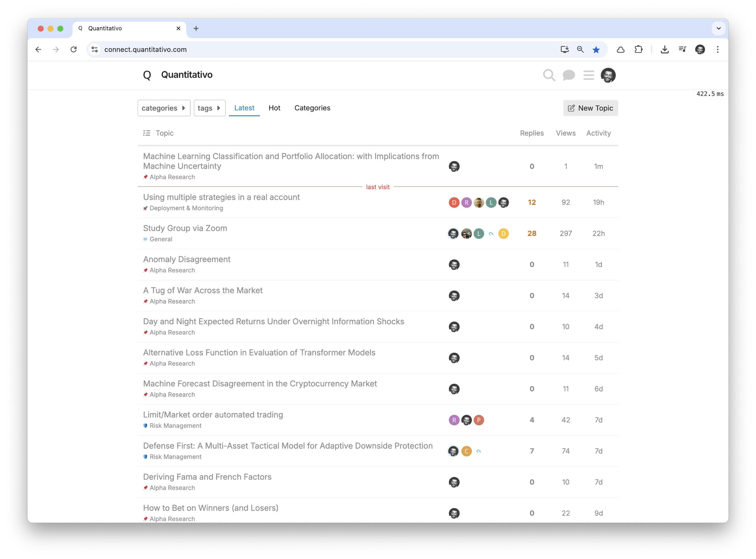This screenshot has height=559, width=756.
Task: Expand the tags dropdown filter
Action: 209,108
